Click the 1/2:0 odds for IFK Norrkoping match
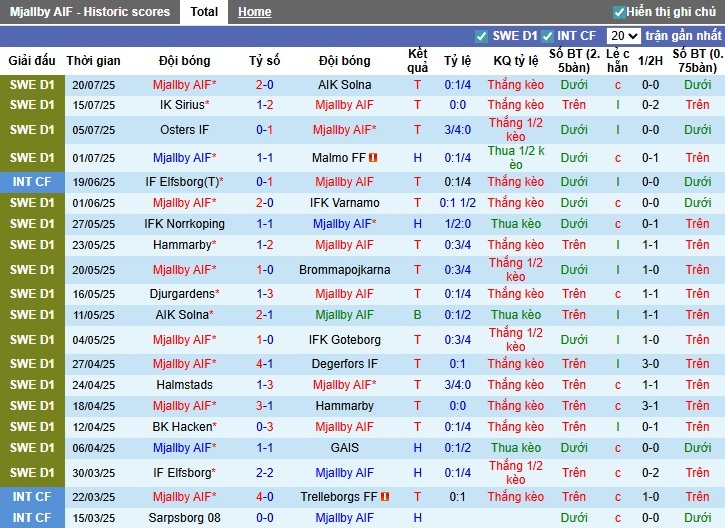Screen dimensions: 725x528 pos(458,224)
